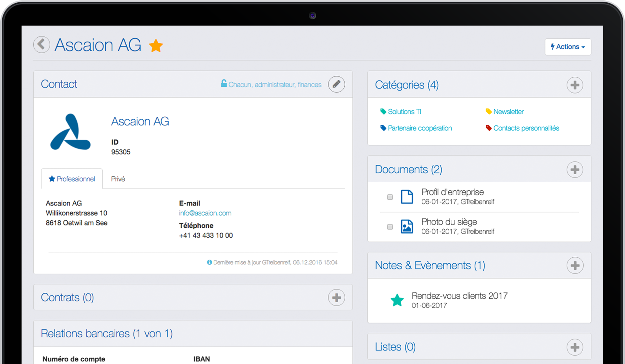
Task: Click the info icon beside Dernière mise à jour
Action: click(209, 262)
